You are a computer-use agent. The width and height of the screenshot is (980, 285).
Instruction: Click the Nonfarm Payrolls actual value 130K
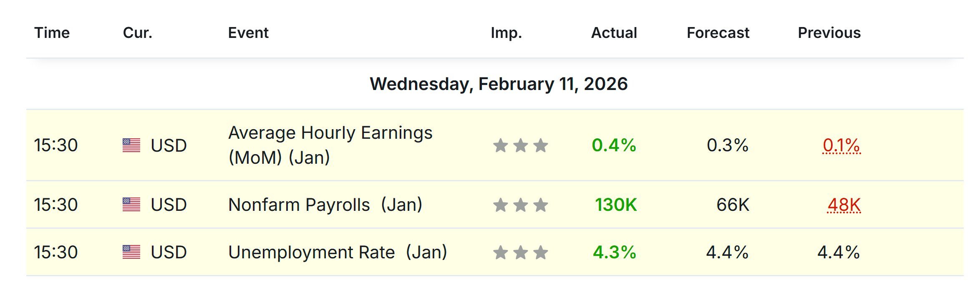tap(615, 205)
